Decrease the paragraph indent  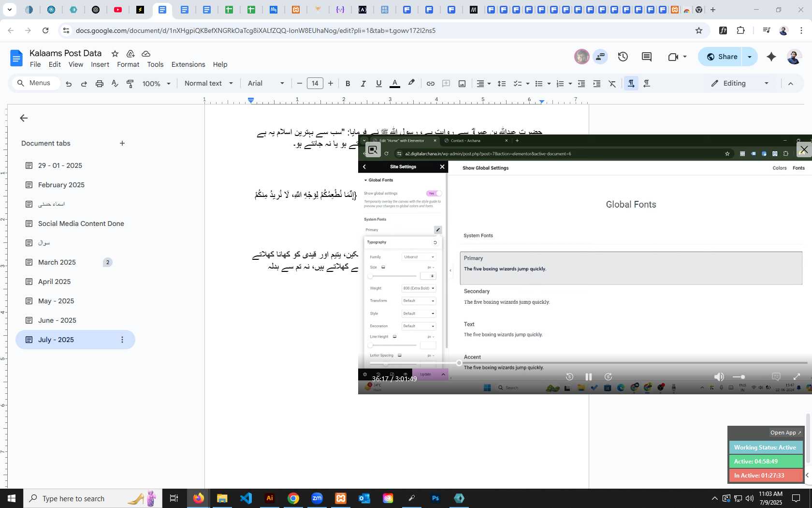(x=581, y=84)
